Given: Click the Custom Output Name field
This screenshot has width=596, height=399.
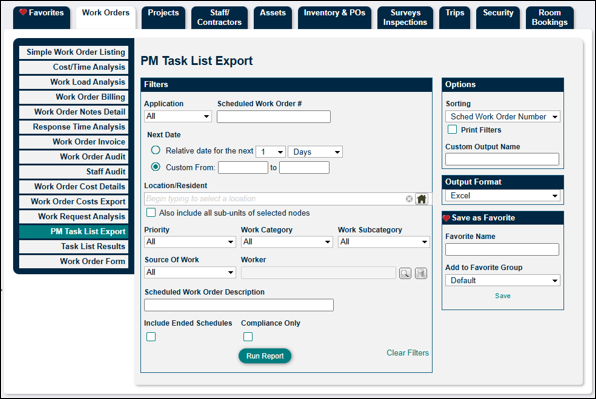Looking at the screenshot, I should (x=502, y=159).
